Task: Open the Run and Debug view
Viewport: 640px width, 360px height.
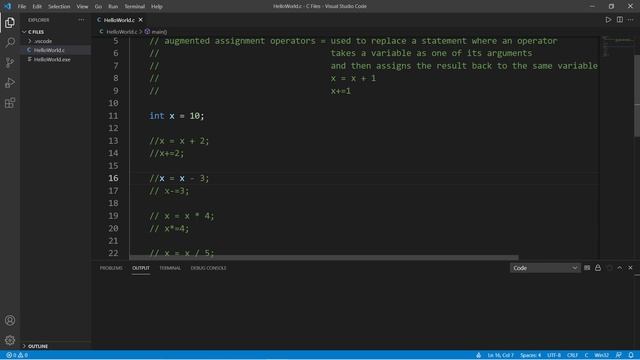Action: (10, 82)
